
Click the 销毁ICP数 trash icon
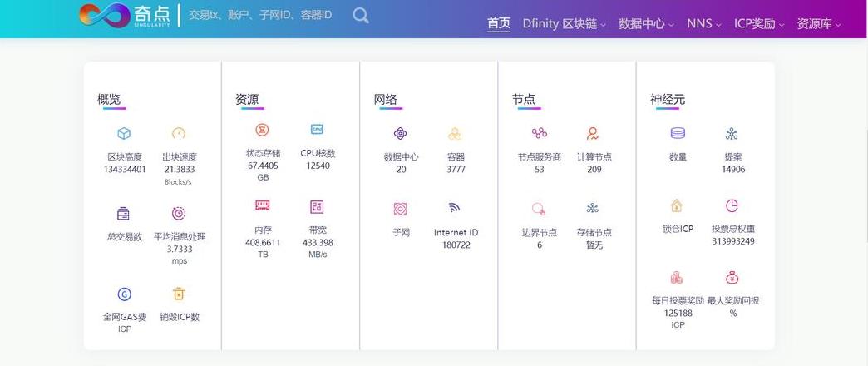178,294
